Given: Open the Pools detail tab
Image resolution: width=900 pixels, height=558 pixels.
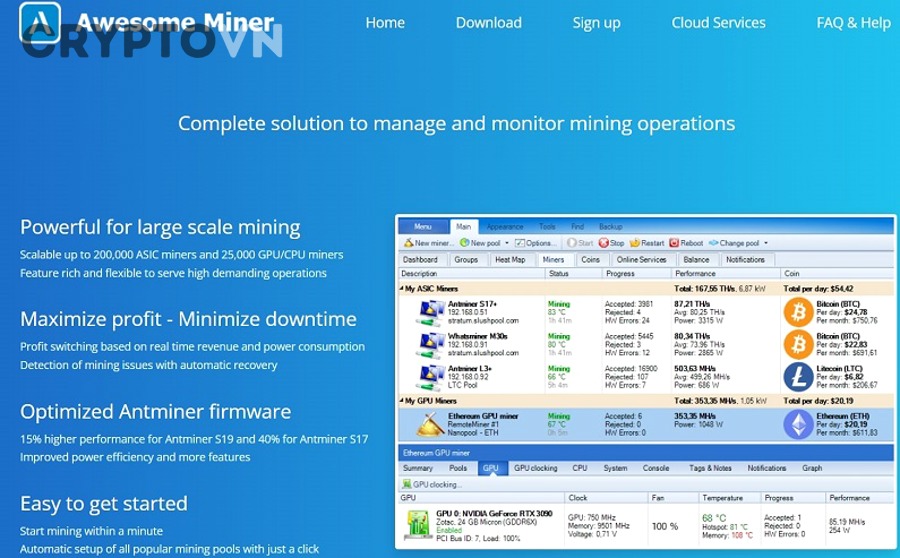Looking at the screenshot, I should 458,468.
